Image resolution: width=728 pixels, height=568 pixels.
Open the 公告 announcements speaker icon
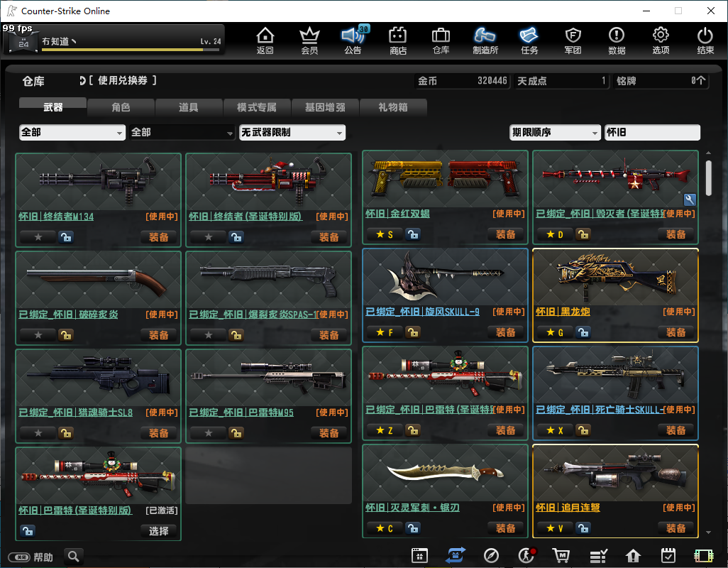[354, 40]
